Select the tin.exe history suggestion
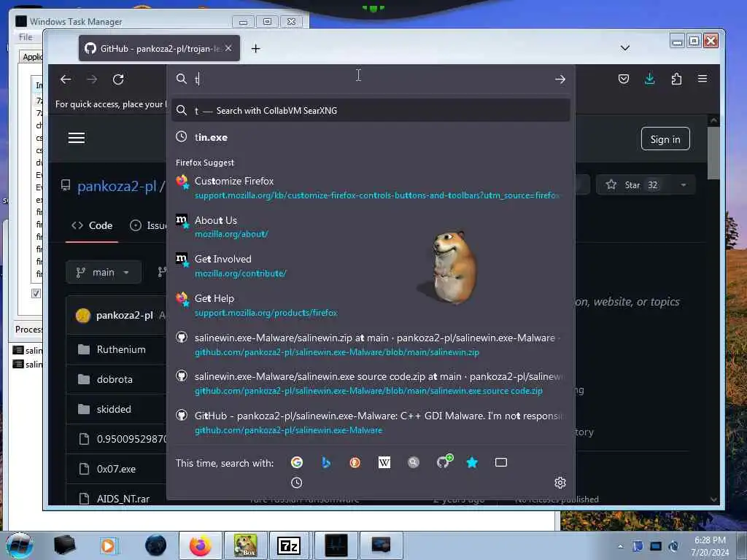This screenshot has height=560, width=747. click(371, 137)
